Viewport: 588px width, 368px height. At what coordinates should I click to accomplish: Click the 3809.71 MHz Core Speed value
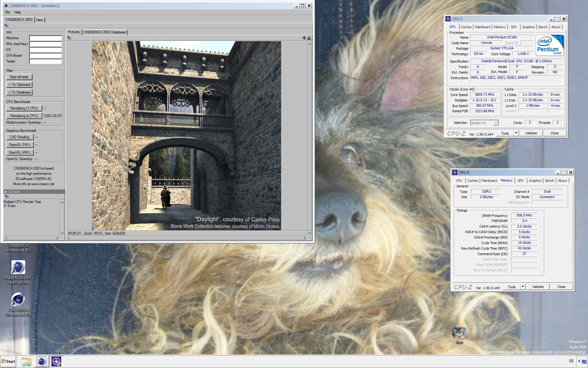[x=484, y=95]
